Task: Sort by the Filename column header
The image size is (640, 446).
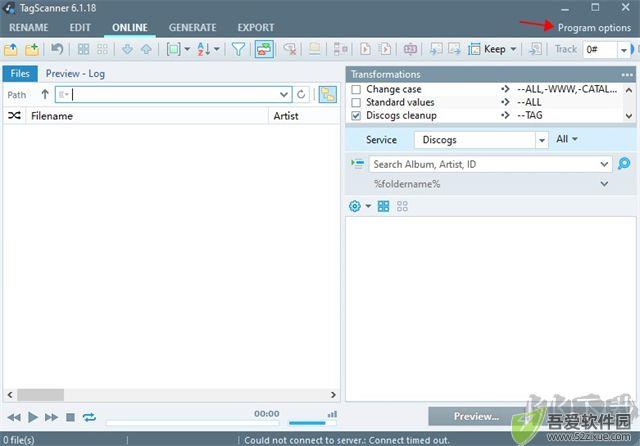Action: (147, 116)
